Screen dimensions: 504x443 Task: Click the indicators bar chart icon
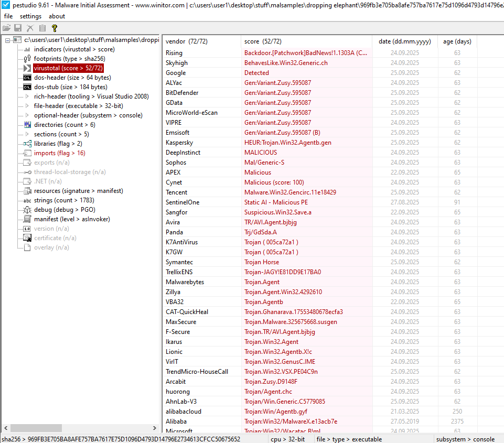(x=27, y=49)
